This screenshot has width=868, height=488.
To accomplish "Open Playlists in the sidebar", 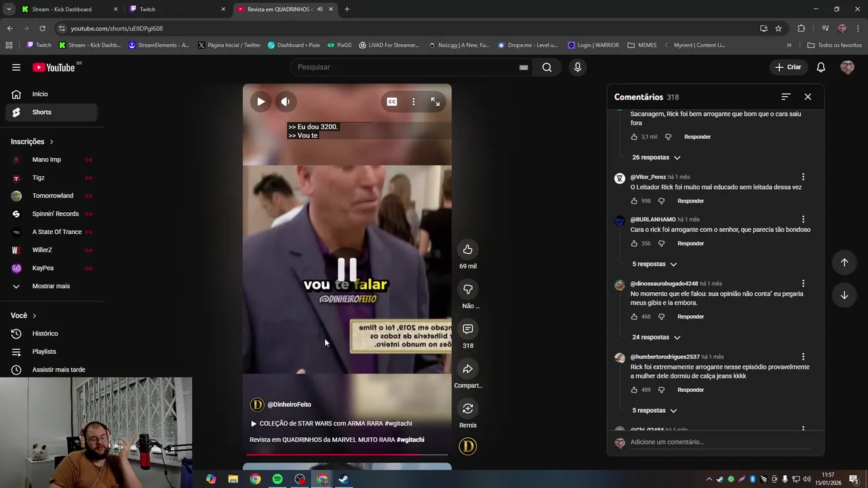I will (x=52, y=352).
